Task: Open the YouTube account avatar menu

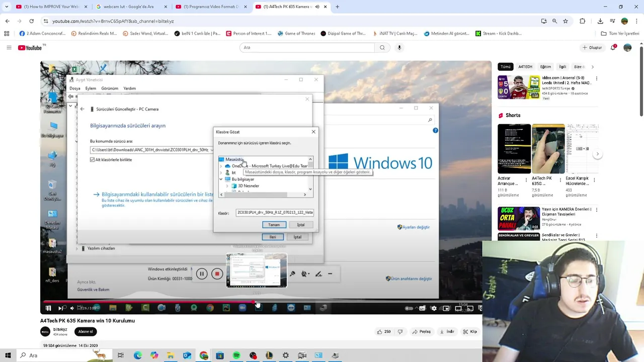Action: pyautogui.click(x=627, y=48)
